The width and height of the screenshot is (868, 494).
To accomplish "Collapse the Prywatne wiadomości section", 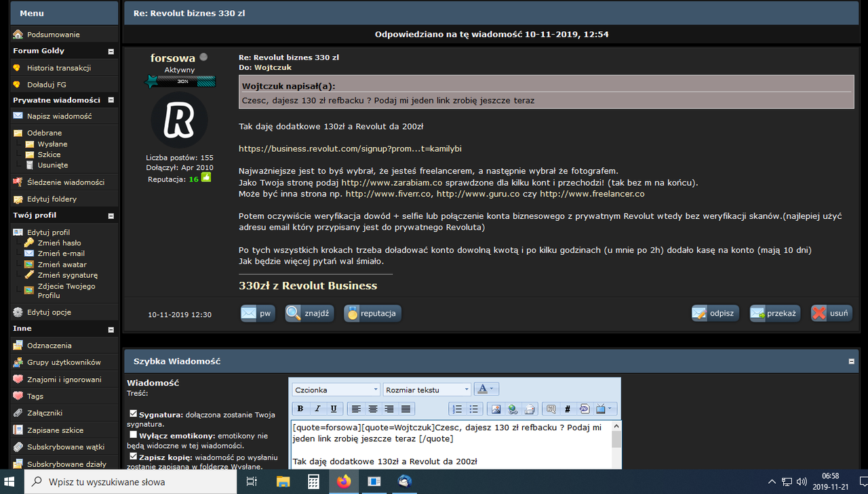I will click(111, 100).
